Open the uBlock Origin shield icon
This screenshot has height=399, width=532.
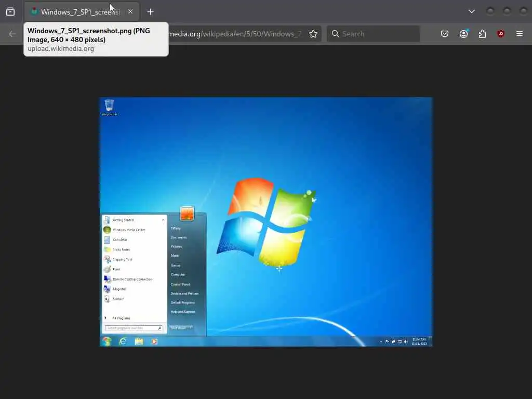(500, 34)
